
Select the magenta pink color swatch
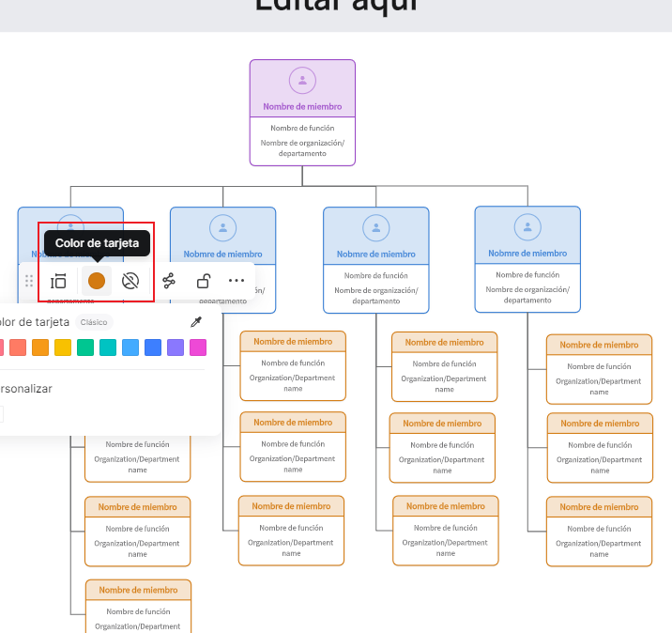198,347
